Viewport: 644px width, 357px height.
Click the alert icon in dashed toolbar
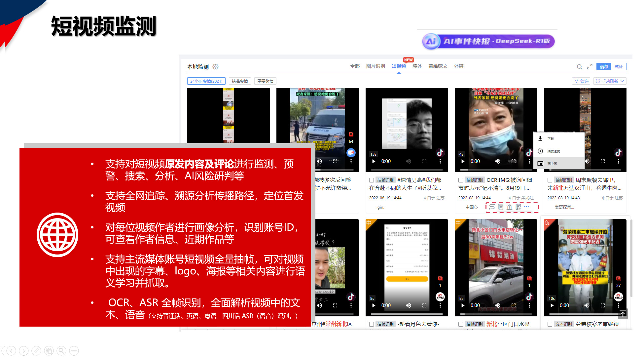[x=509, y=207]
